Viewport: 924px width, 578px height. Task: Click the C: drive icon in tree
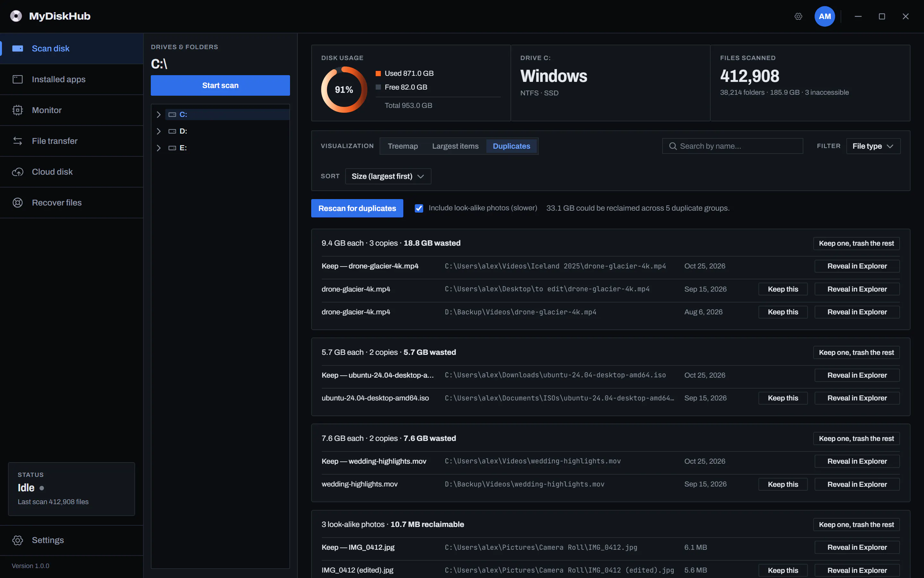172,115
